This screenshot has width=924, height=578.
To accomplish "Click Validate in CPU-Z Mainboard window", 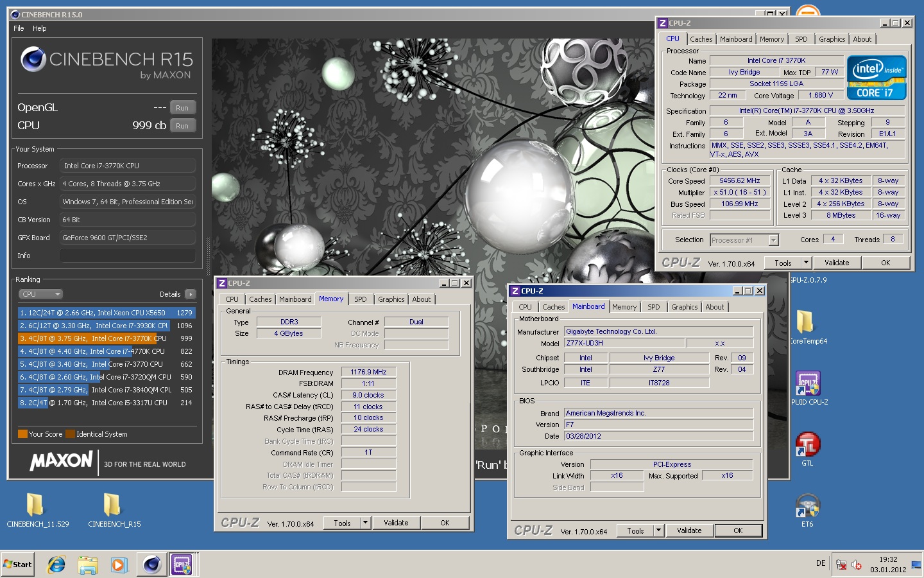I will (689, 530).
